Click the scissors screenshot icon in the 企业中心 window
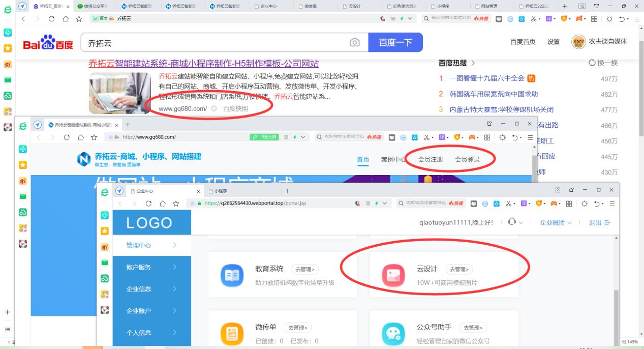Image resolution: width=644 pixels, height=349 pixels. click(508, 203)
